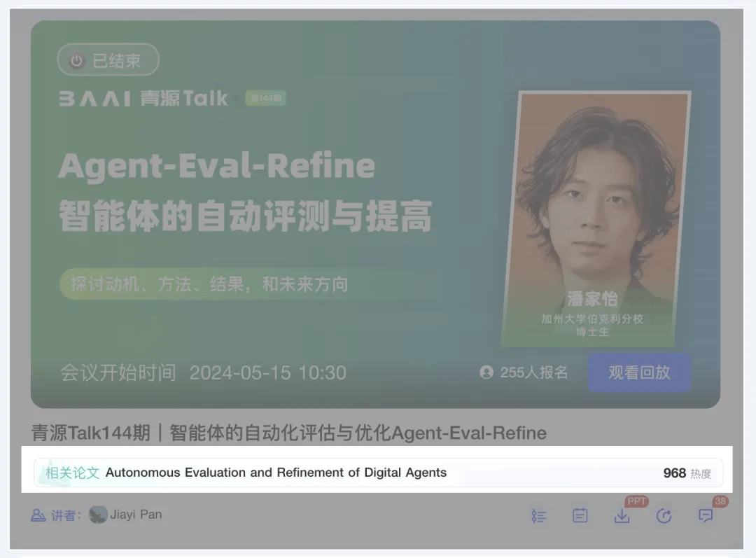Click the Jiayi Pan speaker name
This screenshot has width=756, height=558.
(136, 515)
